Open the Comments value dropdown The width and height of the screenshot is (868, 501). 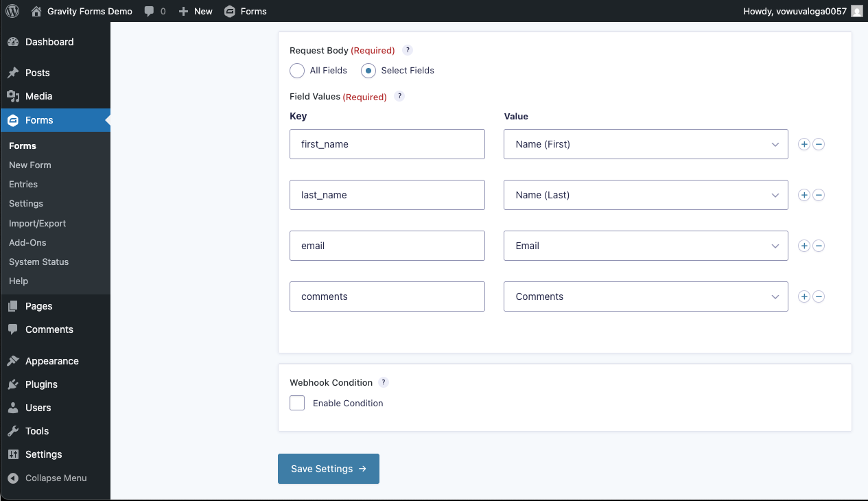tap(645, 296)
